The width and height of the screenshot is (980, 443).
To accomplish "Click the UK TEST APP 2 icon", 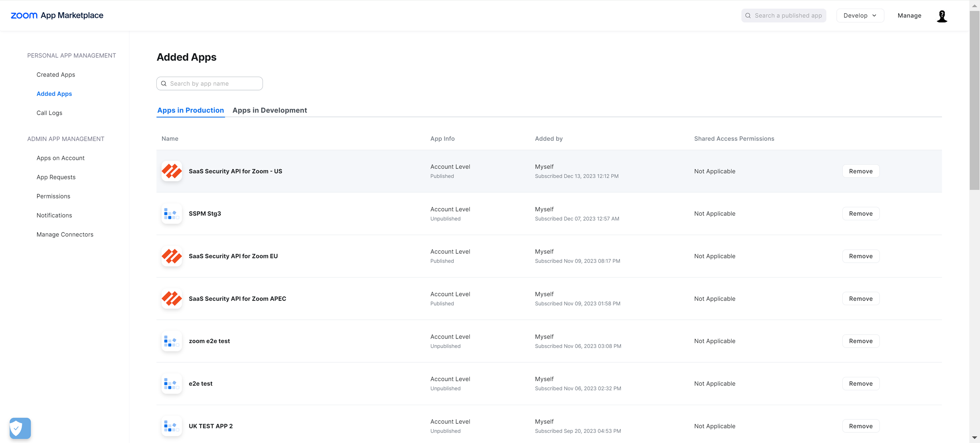I will click(x=171, y=426).
